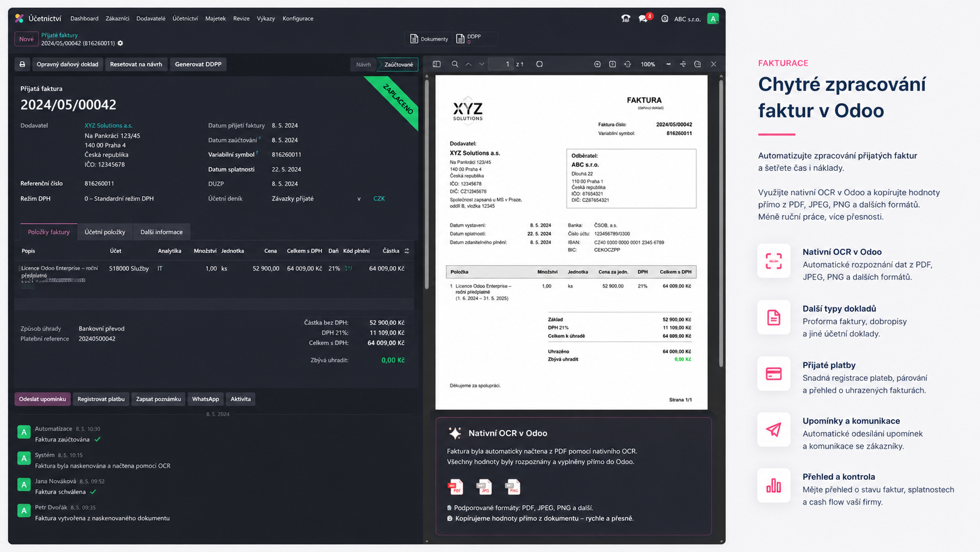Open the gear actions menu beside invoice number
980x552 pixels.
120,43
